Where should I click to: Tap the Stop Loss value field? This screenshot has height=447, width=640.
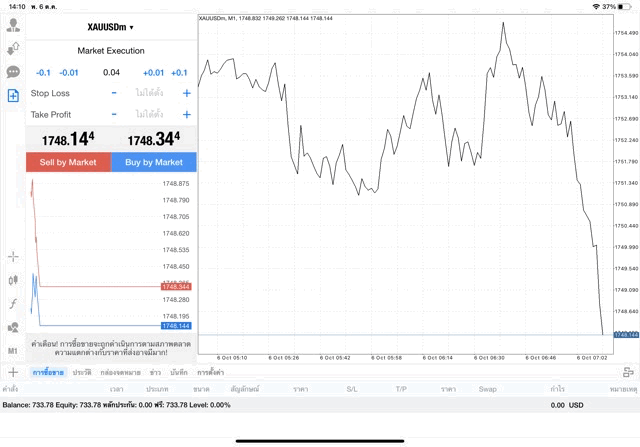150,93
